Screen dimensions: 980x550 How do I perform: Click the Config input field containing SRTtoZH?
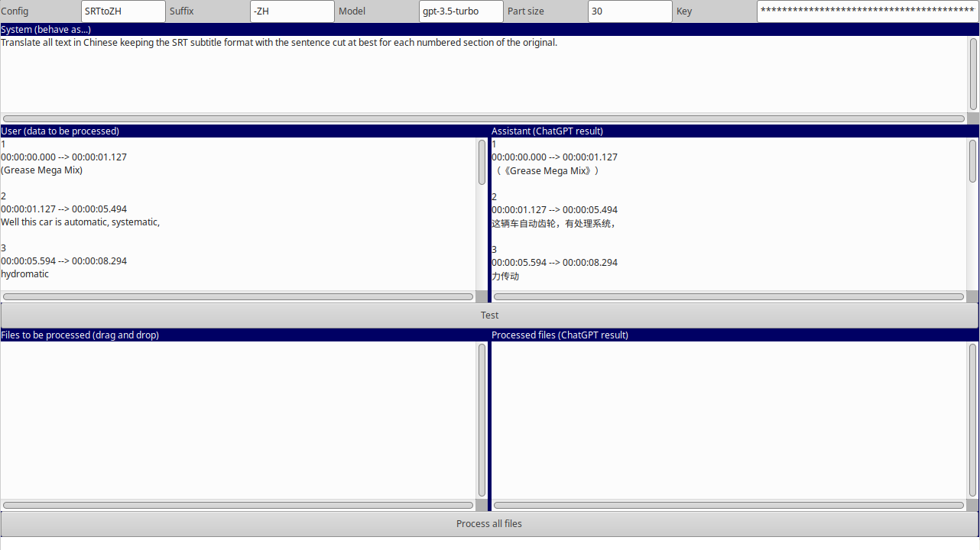click(122, 11)
